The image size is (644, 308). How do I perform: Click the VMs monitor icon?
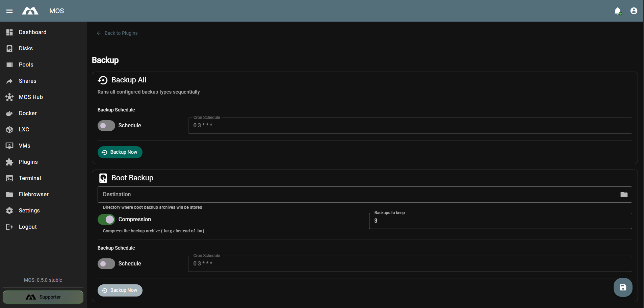pyautogui.click(x=9, y=146)
